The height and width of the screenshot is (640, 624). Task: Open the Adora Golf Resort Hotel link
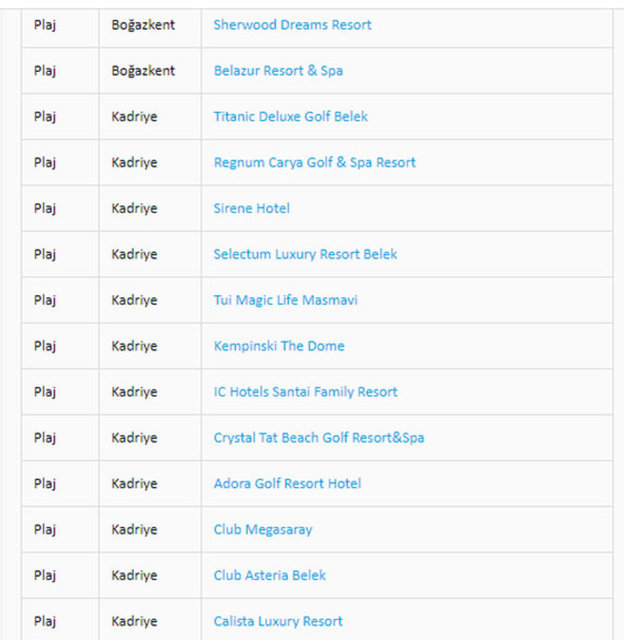coord(287,485)
